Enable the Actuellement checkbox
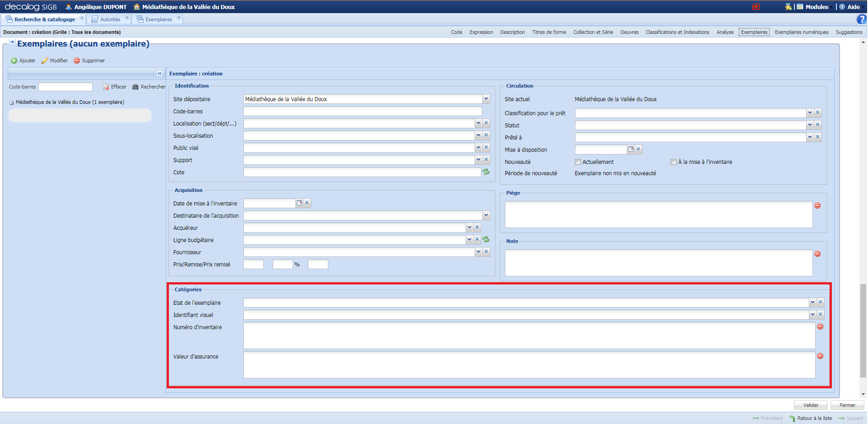Image resolution: width=868 pixels, height=424 pixels. tap(578, 162)
